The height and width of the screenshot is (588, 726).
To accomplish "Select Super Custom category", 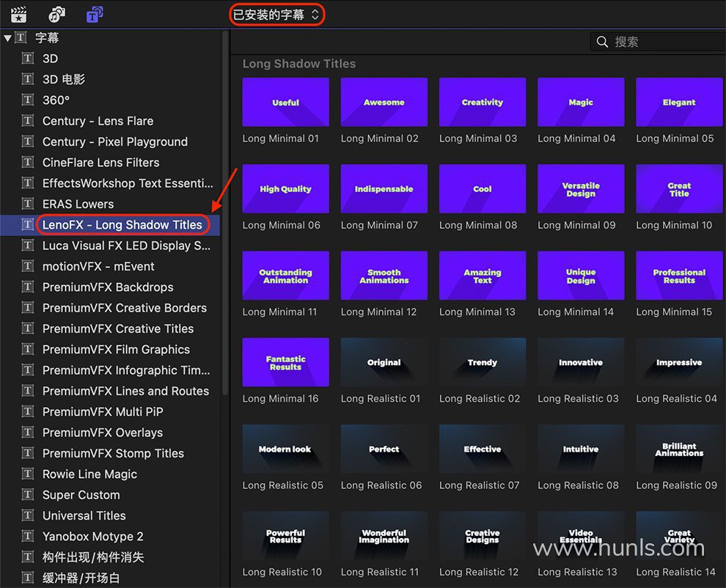I will (x=110, y=495).
